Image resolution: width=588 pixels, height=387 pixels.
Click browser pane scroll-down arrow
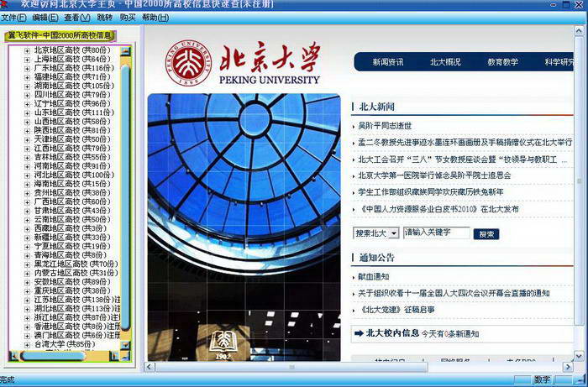(579, 356)
